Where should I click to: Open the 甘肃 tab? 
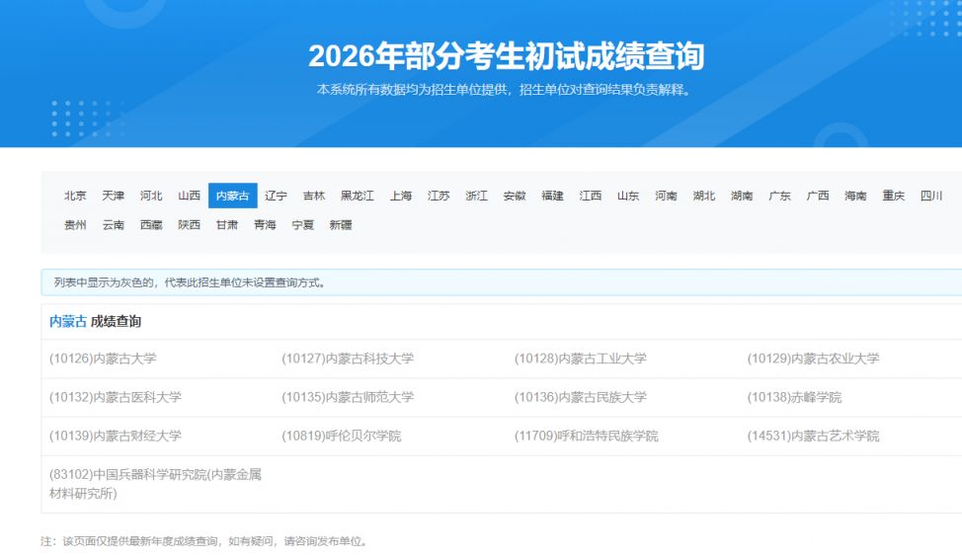coord(227,225)
